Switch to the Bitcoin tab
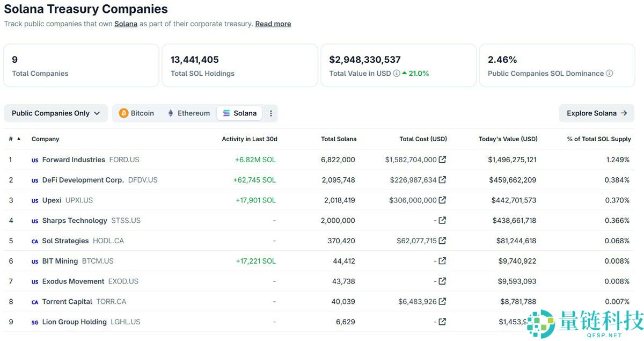 pos(136,113)
